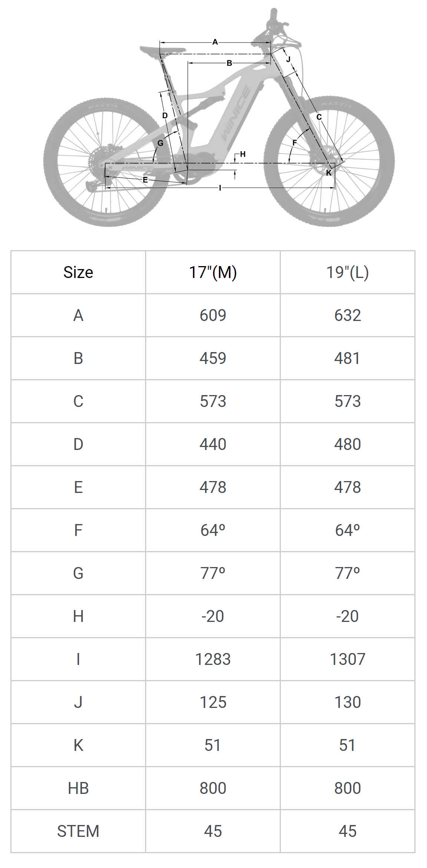
Task: Click the G seat angle label
Action: [160, 143]
